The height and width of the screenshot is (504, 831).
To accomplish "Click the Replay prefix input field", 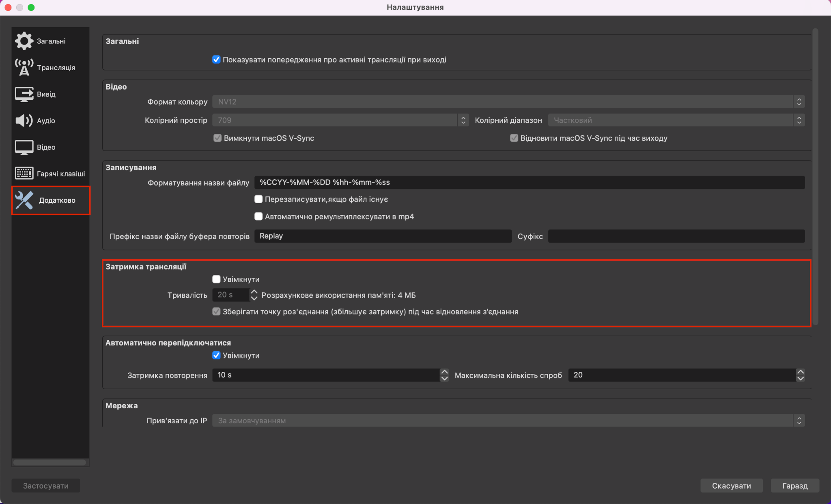I will click(x=382, y=236).
